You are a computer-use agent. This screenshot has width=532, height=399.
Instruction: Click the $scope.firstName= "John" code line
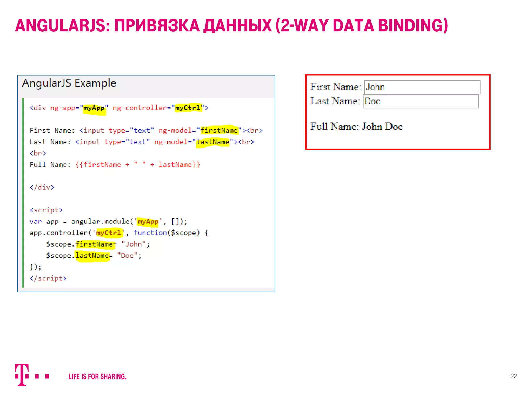coord(98,244)
